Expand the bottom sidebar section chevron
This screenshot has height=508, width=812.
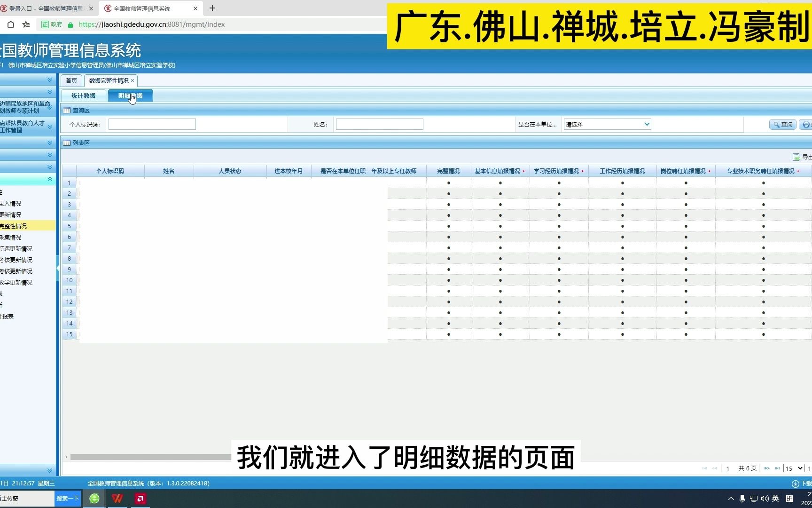point(50,470)
